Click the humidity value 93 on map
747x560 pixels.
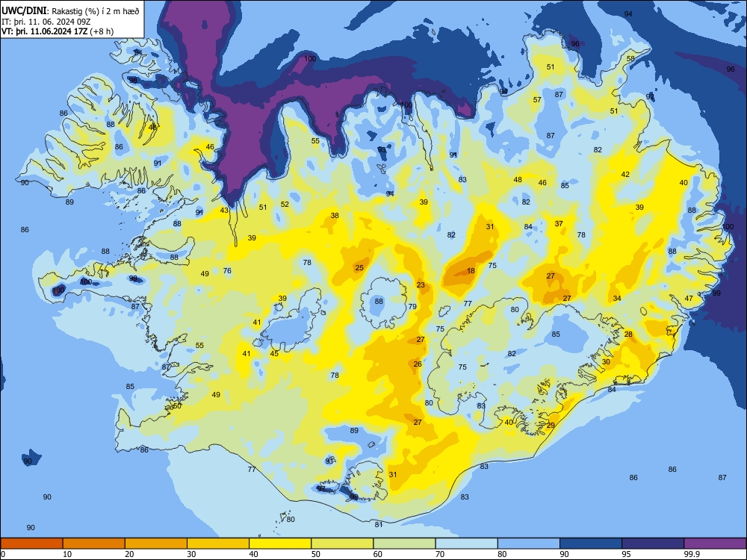(x=382, y=150)
